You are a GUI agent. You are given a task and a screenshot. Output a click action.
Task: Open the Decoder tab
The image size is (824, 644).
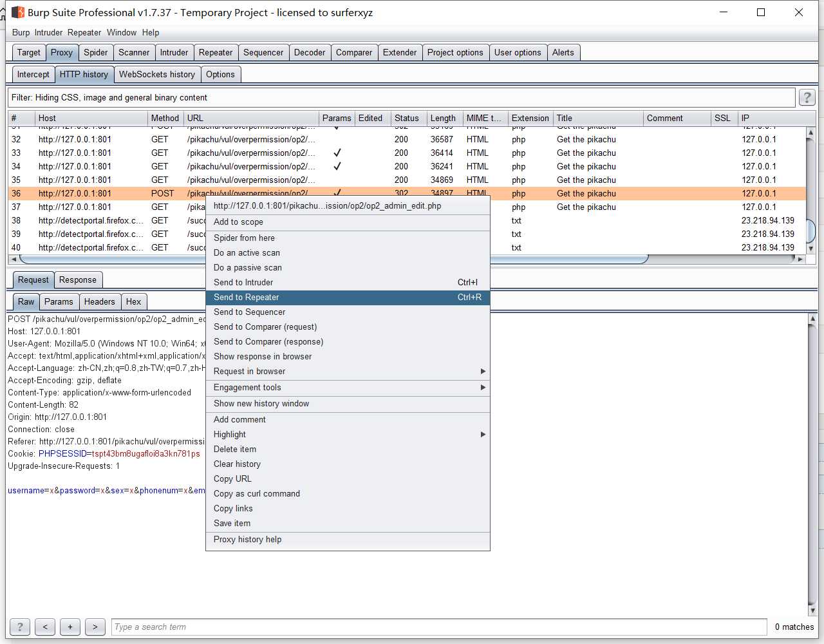point(310,52)
